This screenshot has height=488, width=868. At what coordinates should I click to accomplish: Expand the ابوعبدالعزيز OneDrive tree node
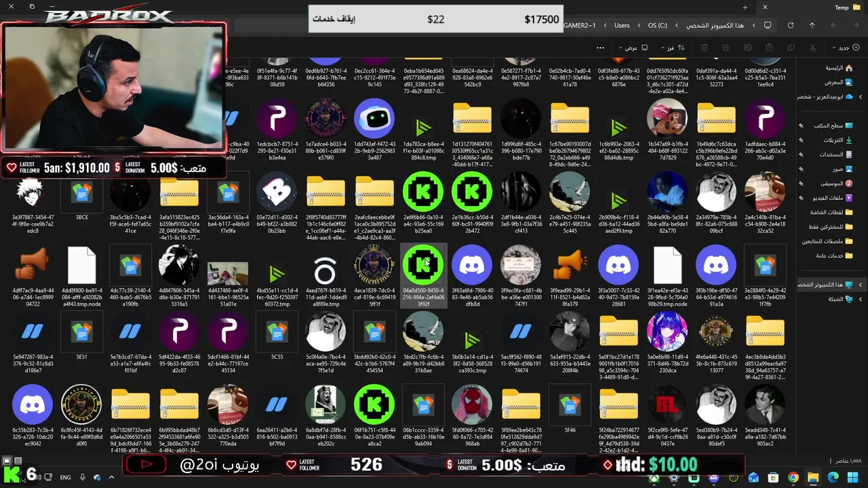861,97
